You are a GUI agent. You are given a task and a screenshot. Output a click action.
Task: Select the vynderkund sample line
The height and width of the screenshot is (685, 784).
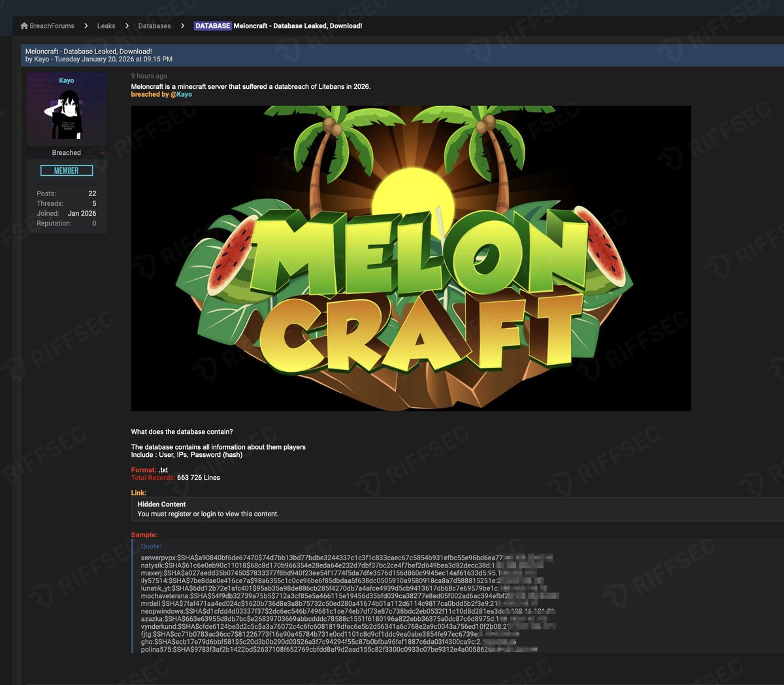pos(348,626)
